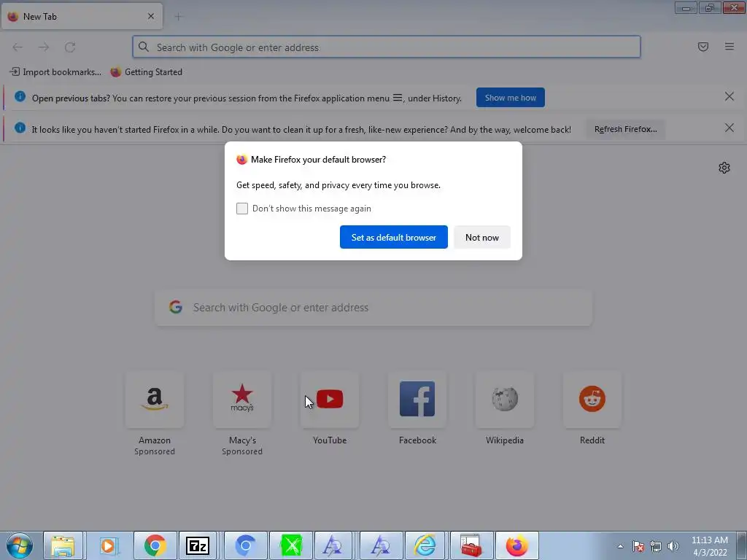The height and width of the screenshot is (560, 747).
Task: Launch Windows Media Player from taskbar
Action: click(109, 545)
